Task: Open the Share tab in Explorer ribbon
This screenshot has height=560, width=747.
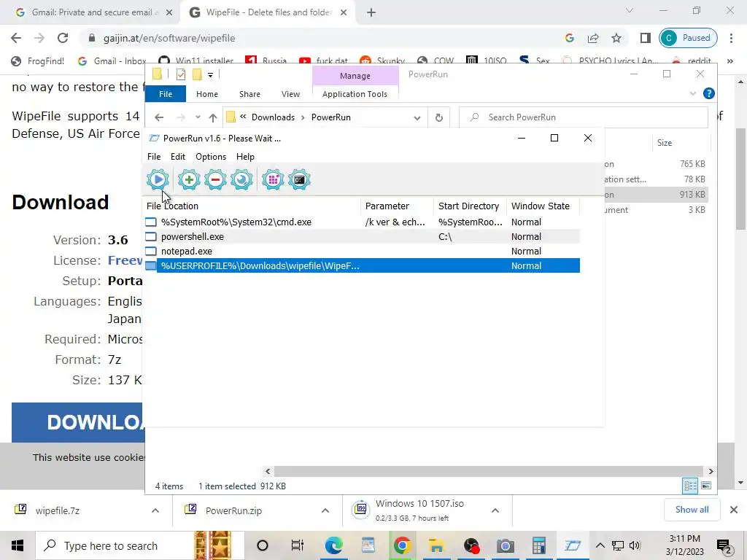Action: pos(249,94)
